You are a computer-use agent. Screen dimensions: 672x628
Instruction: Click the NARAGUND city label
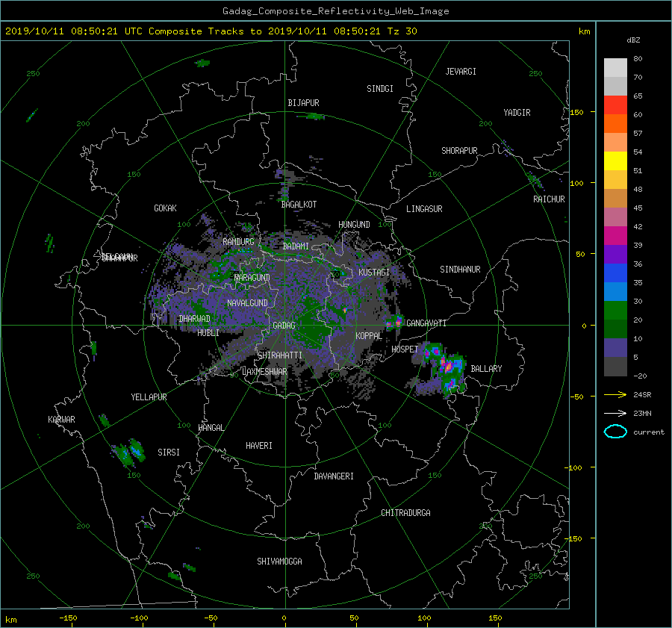pyautogui.click(x=252, y=277)
